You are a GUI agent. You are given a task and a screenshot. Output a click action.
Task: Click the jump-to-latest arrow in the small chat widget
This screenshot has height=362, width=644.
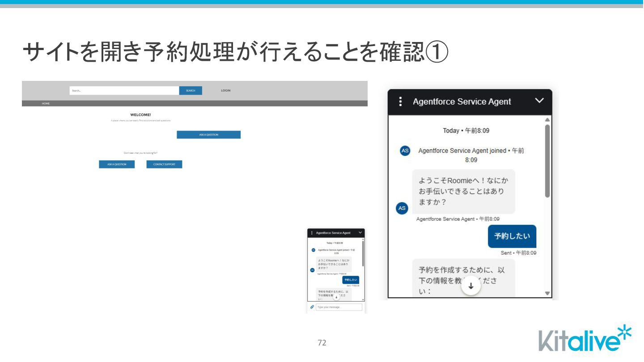336,297
